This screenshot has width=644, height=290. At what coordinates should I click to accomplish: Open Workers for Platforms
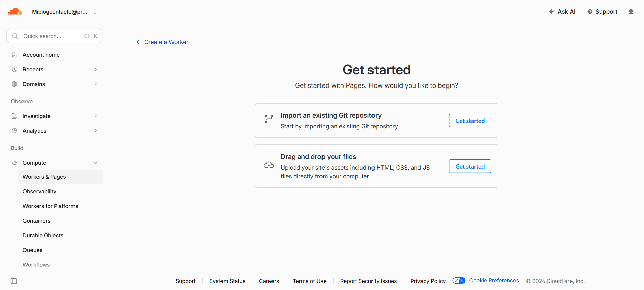tap(50, 206)
